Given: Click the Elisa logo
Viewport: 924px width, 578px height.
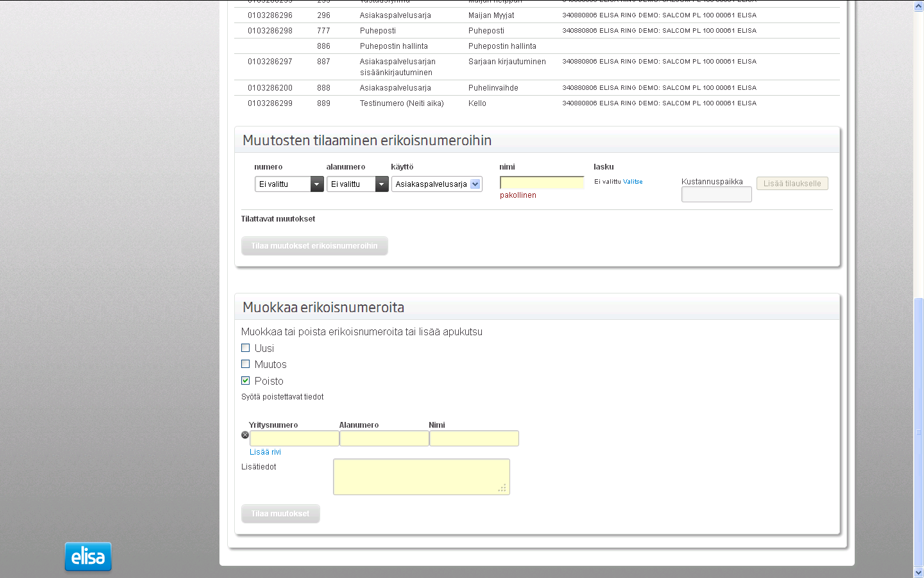Looking at the screenshot, I should coord(88,557).
